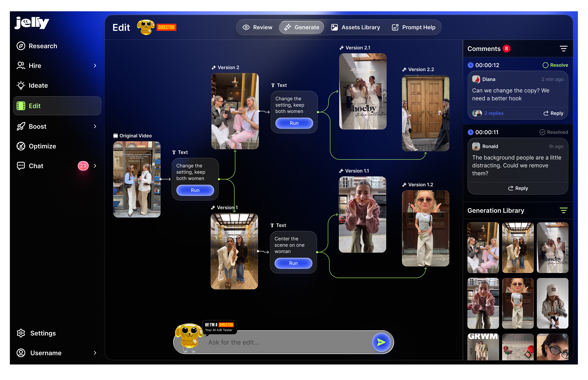Open the Assets Library tab
The width and height of the screenshot is (588, 380).
click(x=355, y=27)
